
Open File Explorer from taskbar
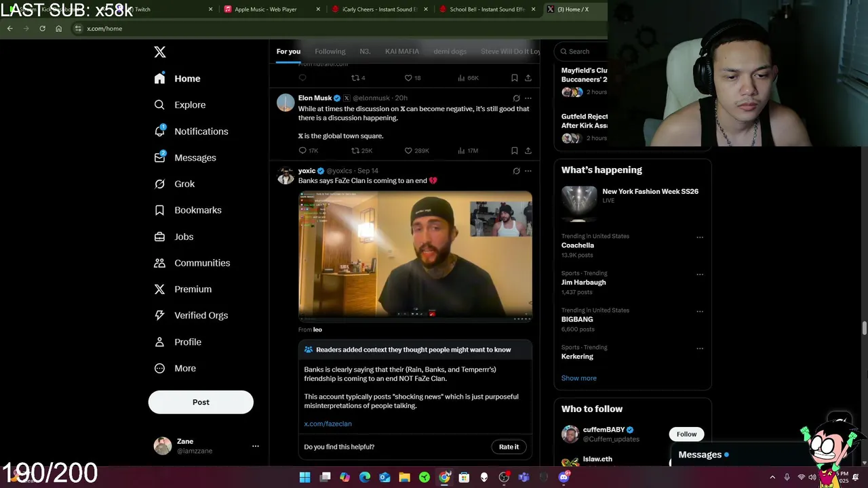coord(404,477)
